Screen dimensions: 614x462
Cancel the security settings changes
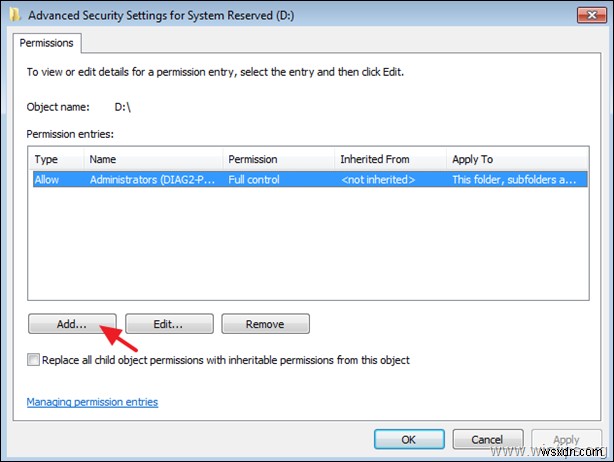click(487, 439)
